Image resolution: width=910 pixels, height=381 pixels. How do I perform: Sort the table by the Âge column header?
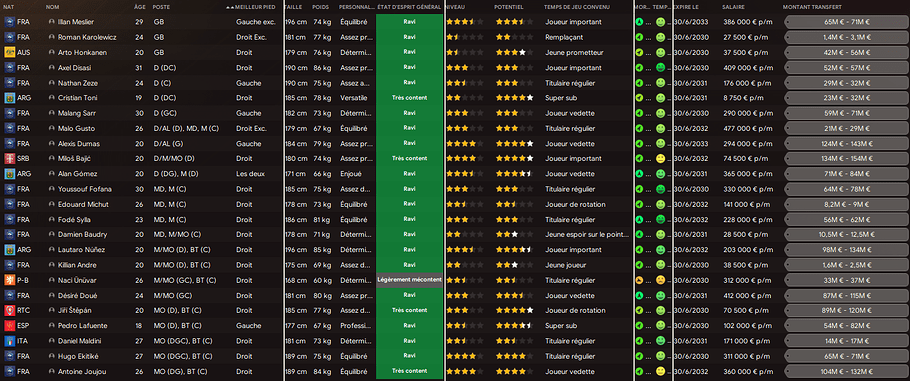point(139,7)
